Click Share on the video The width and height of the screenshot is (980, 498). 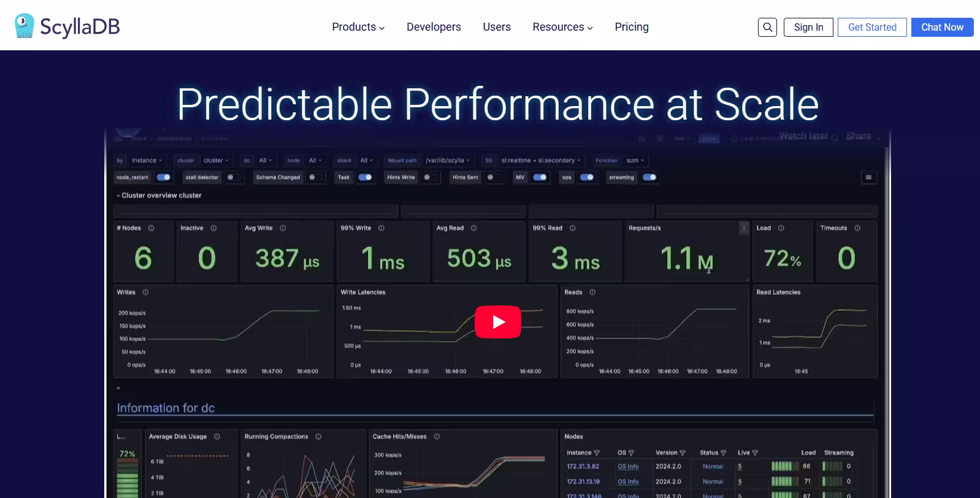[859, 136]
